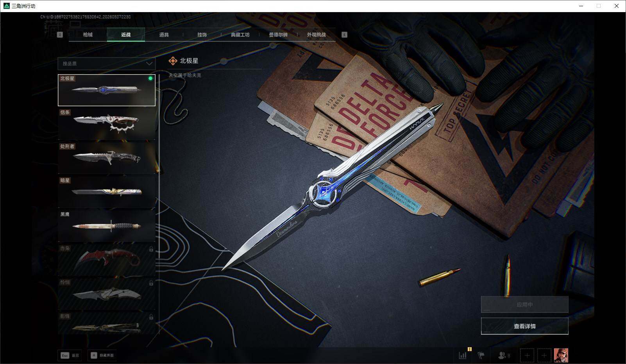Click the Esc 返回 button
Viewport: 626px width, 364px height.
70,355
